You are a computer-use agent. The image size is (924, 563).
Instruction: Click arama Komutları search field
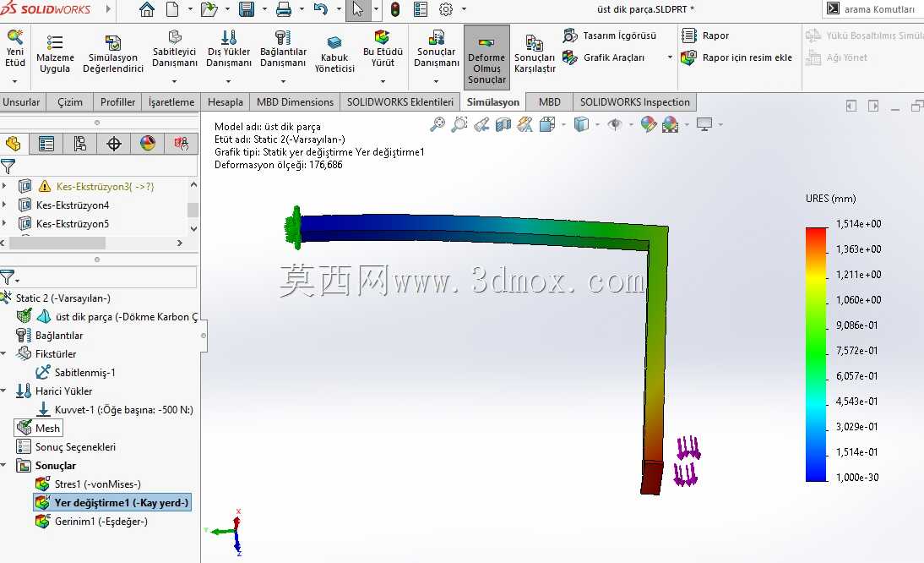pos(879,9)
